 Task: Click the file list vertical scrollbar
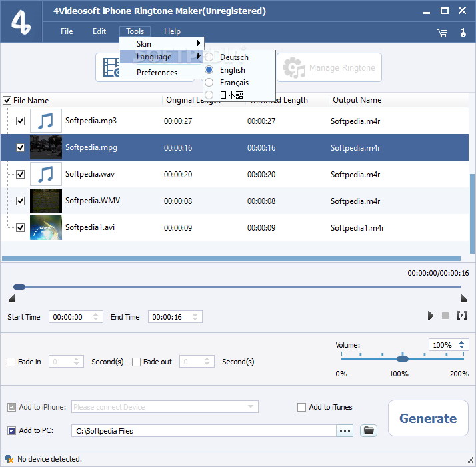point(472,213)
